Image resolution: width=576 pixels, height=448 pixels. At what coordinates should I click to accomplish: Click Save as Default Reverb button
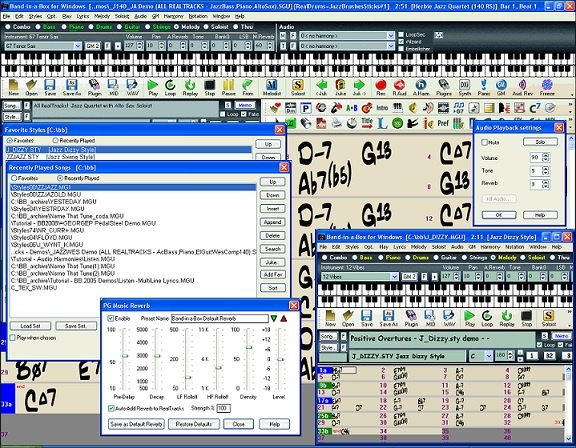click(x=136, y=424)
